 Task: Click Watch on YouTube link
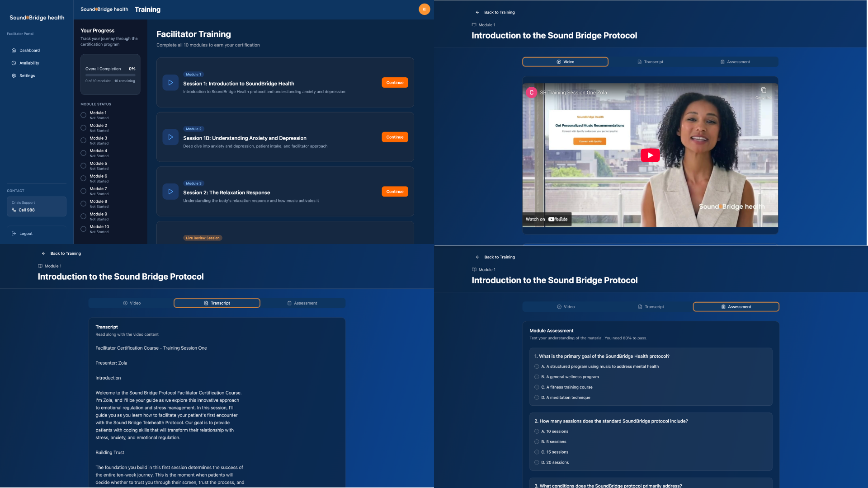[x=547, y=219]
